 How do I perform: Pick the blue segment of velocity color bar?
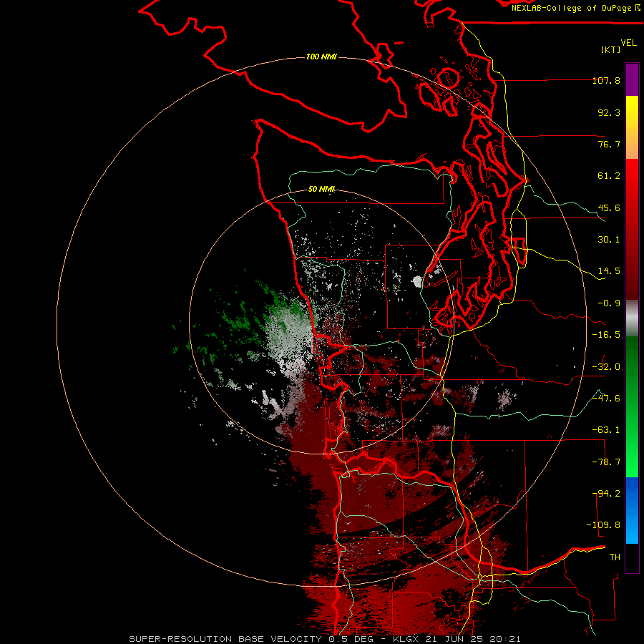pyautogui.click(x=632, y=510)
